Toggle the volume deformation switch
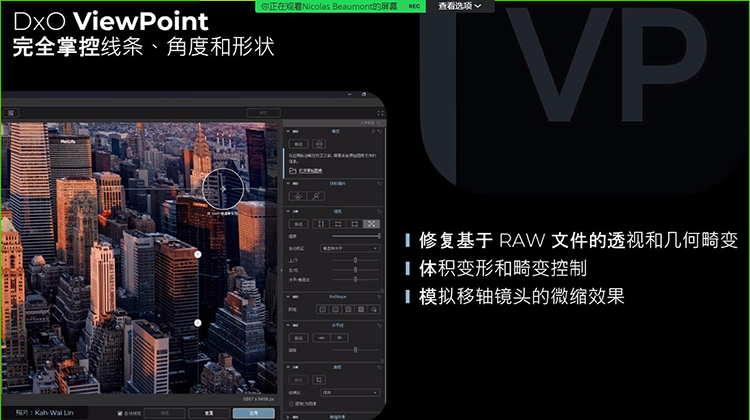 pyautogui.click(x=296, y=183)
